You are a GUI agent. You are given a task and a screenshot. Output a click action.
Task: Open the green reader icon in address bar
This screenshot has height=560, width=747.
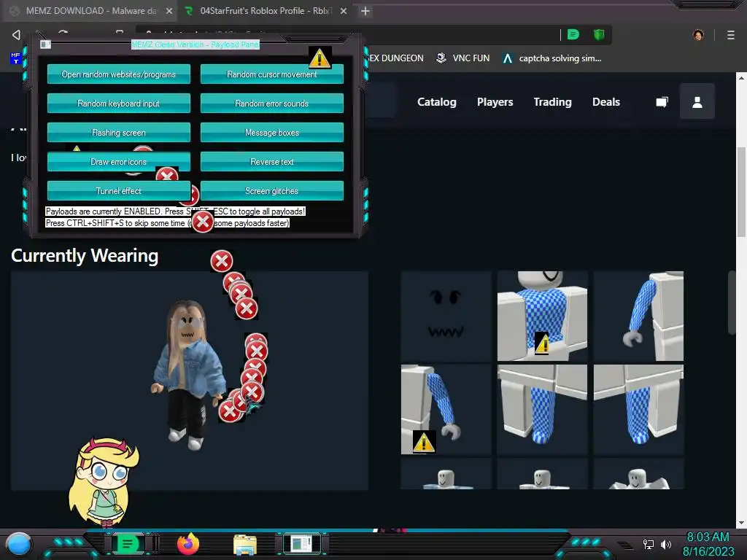(573, 34)
